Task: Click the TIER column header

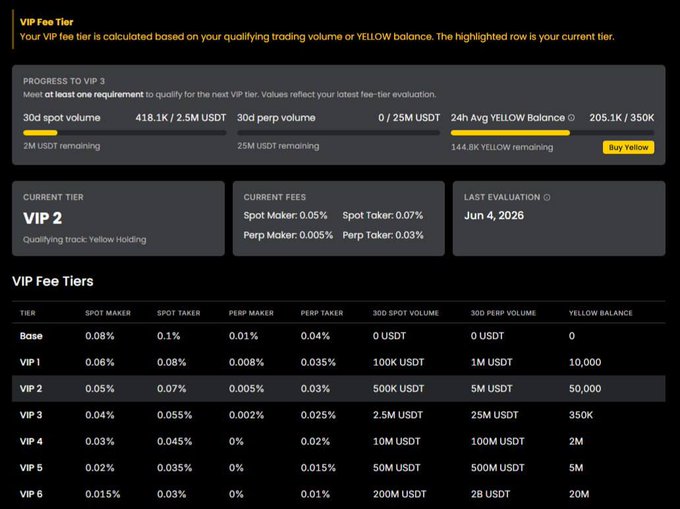Action: click(x=28, y=313)
